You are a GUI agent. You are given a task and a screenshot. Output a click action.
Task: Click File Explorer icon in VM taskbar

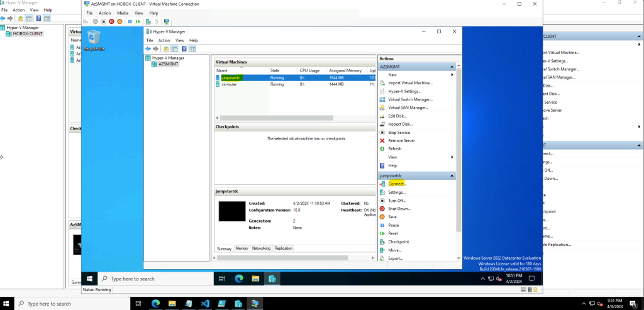(255, 279)
